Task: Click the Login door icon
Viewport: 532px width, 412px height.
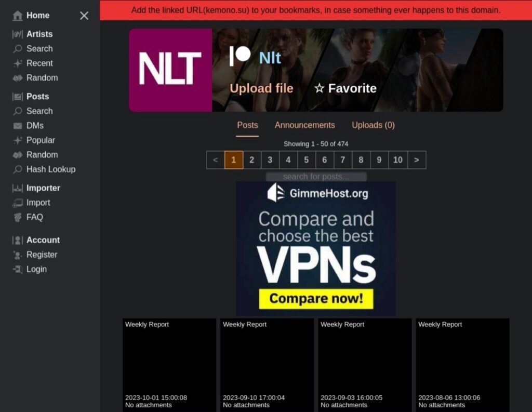Action: pyautogui.click(x=17, y=270)
